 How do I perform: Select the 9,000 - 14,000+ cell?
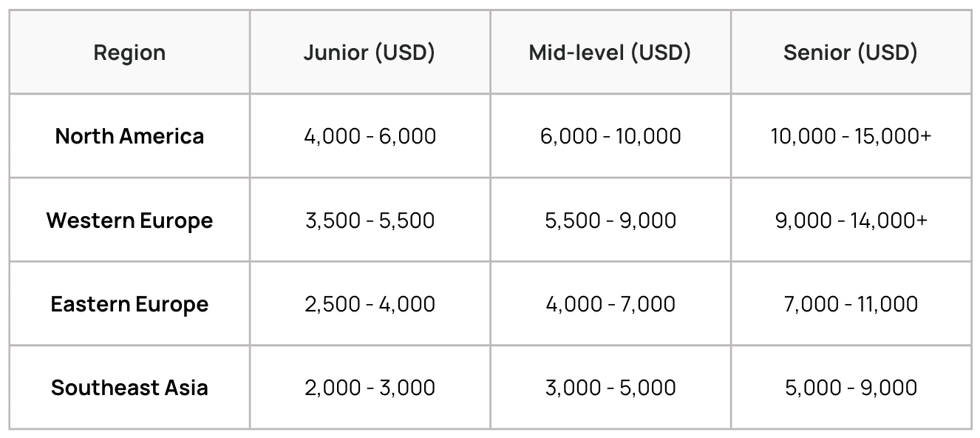(x=851, y=220)
